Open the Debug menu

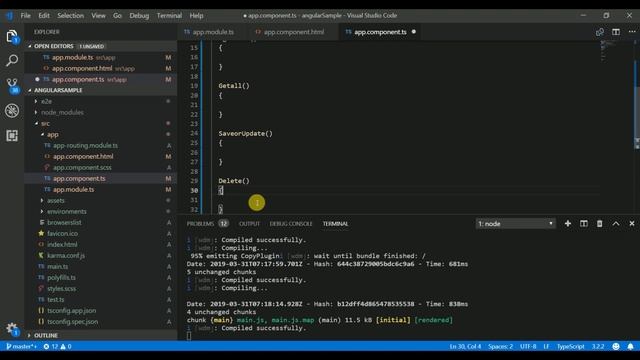[139, 16]
